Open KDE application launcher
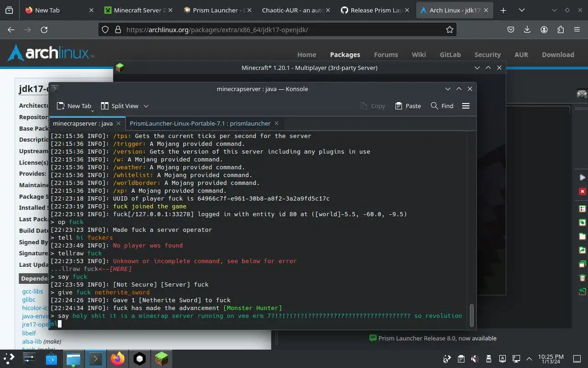Viewport: 588px width, 368px height. (9, 359)
